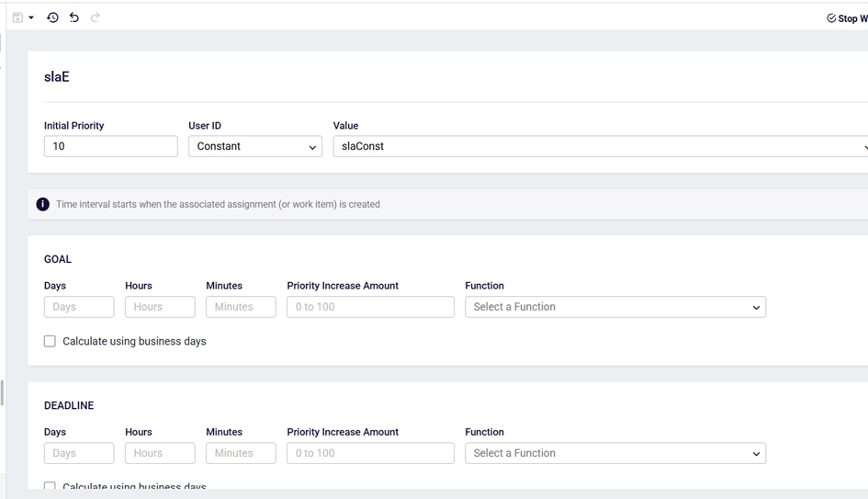Open the Value slaConst dropdown
This screenshot has width=868, height=499.
coord(599,146)
